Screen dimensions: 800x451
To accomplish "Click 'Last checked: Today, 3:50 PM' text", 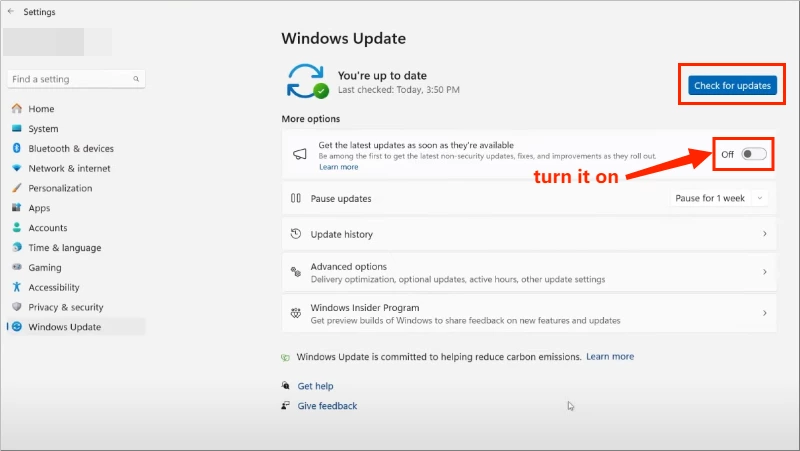I will pos(398,90).
